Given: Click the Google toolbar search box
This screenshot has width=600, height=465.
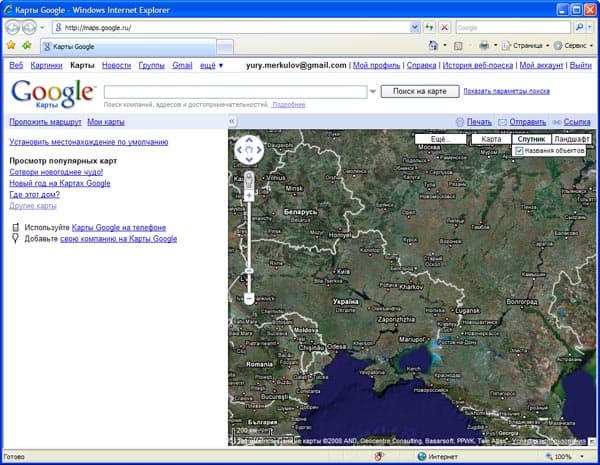Looking at the screenshot, I should [x=513, y=28].
